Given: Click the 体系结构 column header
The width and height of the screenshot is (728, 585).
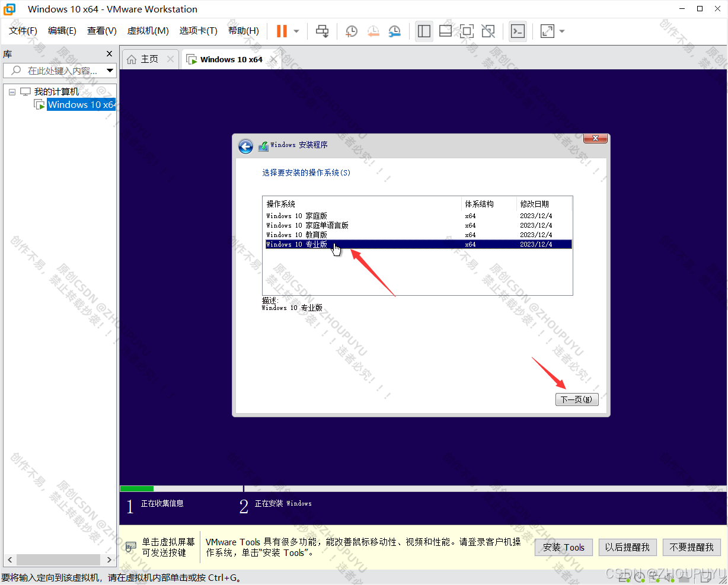Looking at the screenshot, I should 489,204.
